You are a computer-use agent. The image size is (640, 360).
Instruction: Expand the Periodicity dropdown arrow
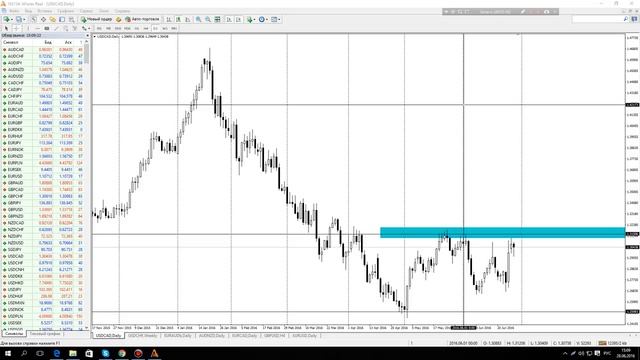(x=267, y=19)
